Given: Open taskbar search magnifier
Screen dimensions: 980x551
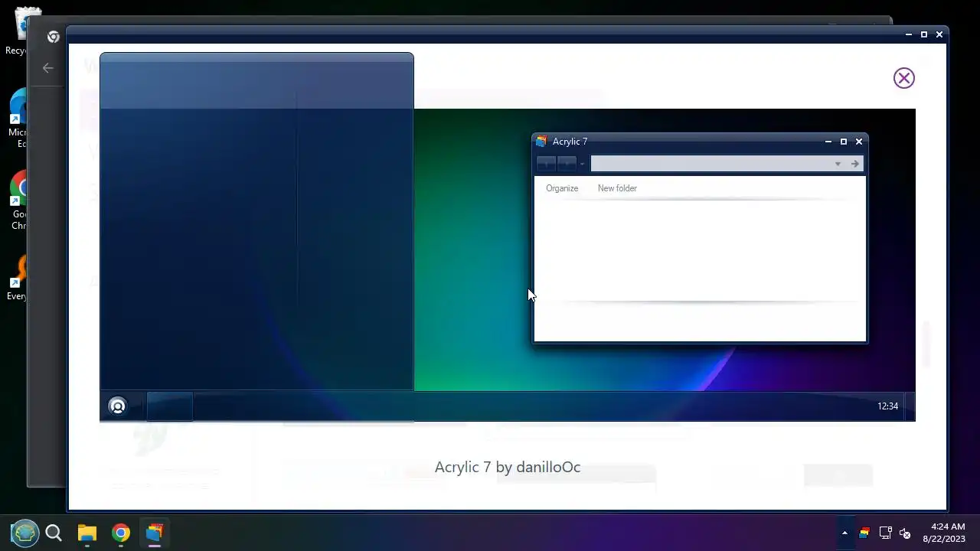Looking at the screenshot, I should [x=54, y=533].
